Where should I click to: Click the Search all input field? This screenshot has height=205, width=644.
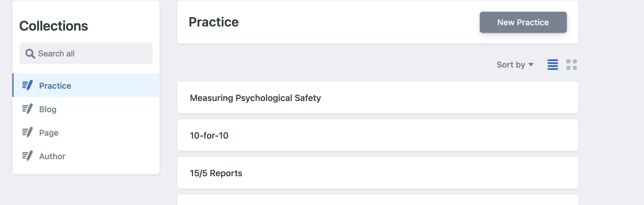pos(85,53)
